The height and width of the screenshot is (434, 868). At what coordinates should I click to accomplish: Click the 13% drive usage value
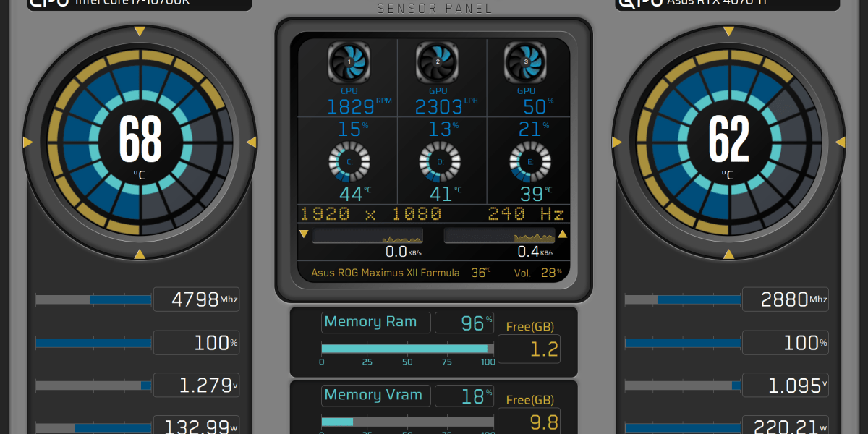pyautogui.click(x=443, y=129)
